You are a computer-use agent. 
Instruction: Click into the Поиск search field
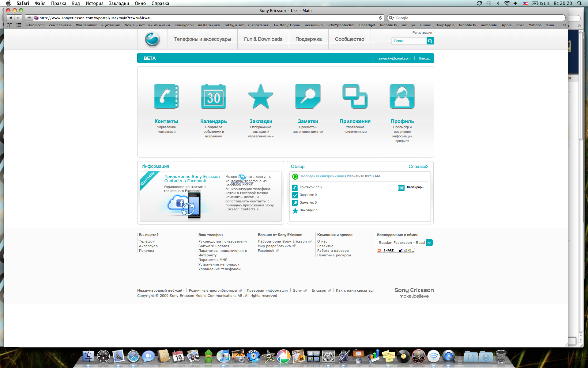coord(409,41)
